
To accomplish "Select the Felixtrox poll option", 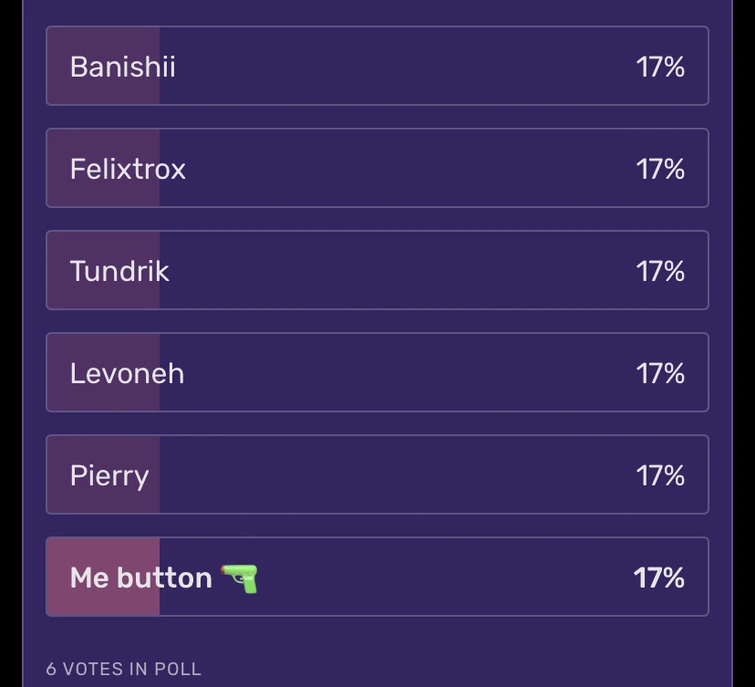I will 377,169.
